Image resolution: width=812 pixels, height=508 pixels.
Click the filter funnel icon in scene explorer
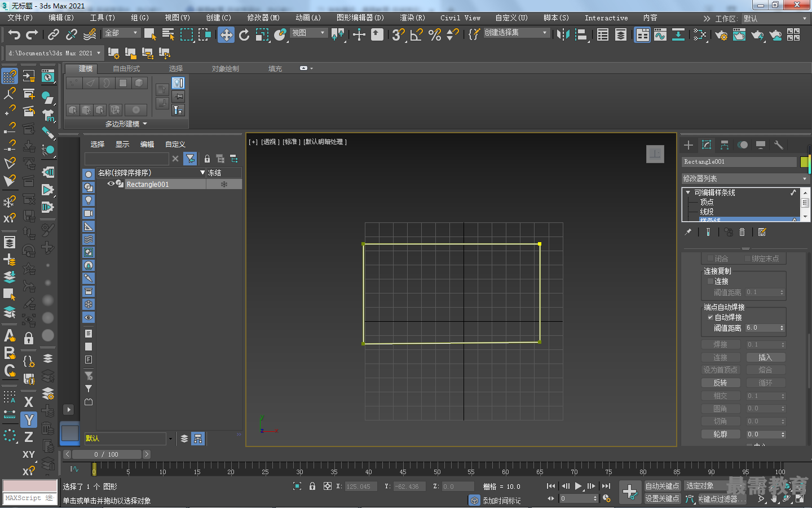pos(191,159)
